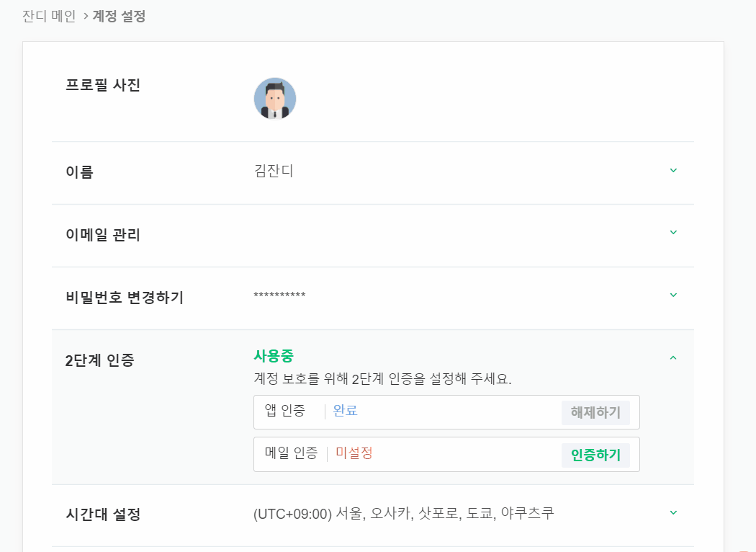Screen dimensions: 756x552
Task: Click the 이름 row label
Action: coord(79,172)
